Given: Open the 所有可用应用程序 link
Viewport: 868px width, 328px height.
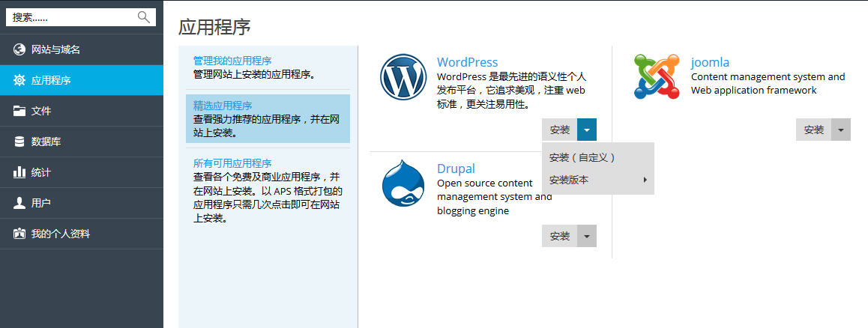Looking at the screenshot, I should coord(232,163).
